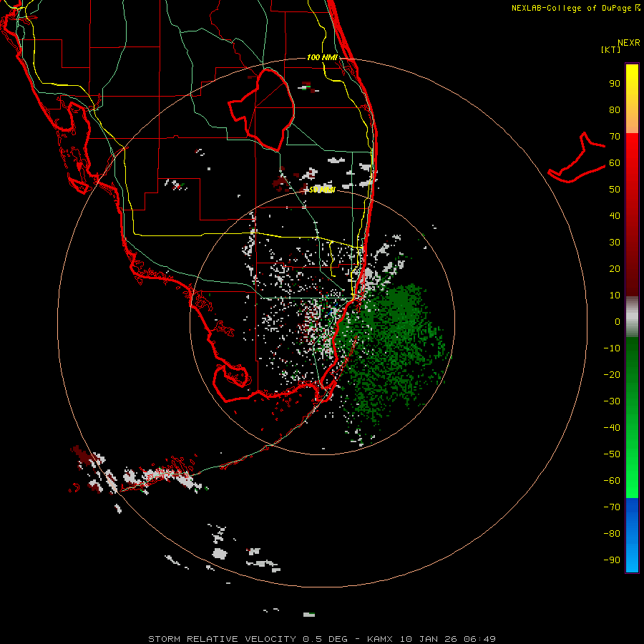Click the 50 NMI range ring label
The height and width of the screenshot is (644, 644).
tap(322, 190)
